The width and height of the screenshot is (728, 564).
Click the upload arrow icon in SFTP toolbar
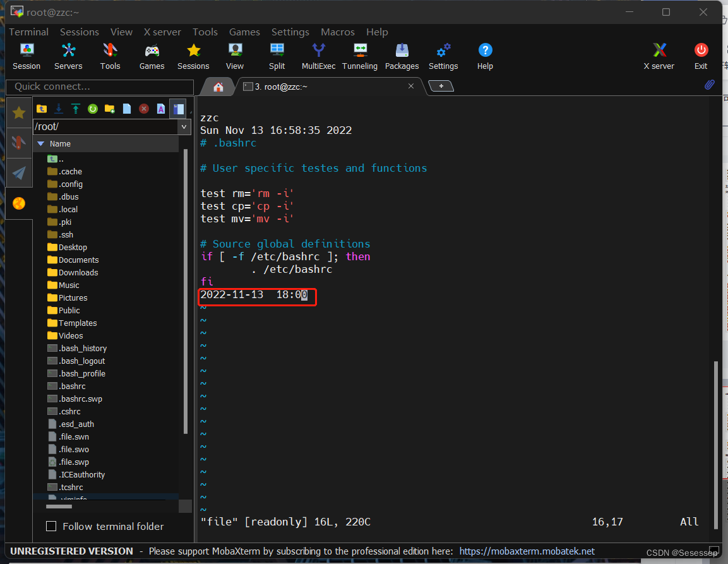(x=76, y=109)
